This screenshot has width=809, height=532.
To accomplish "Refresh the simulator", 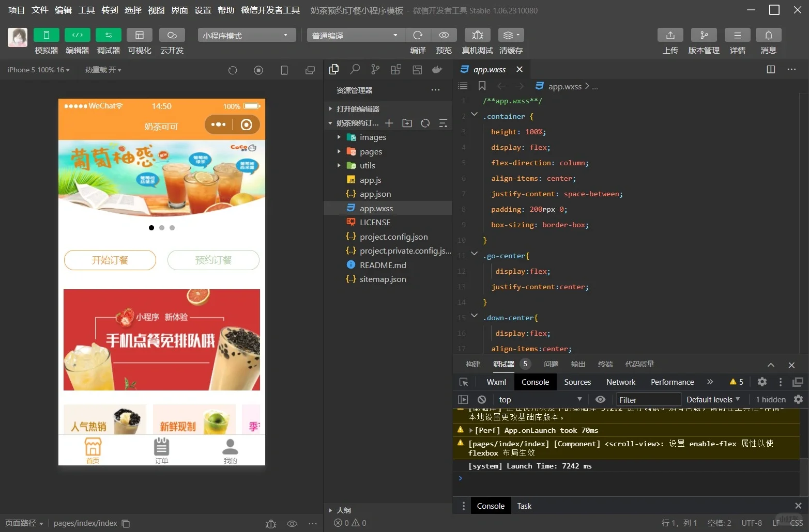I will coord(233,70).
